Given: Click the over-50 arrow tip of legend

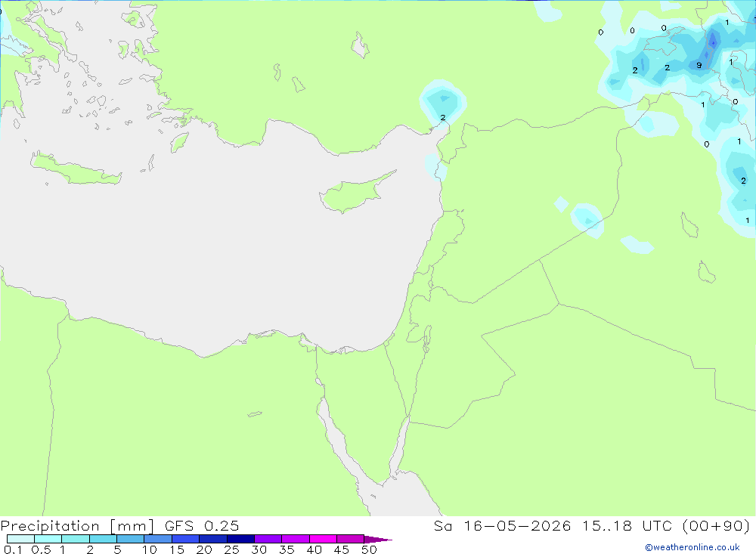Looking at the screenshot, I should coord(378,539).
